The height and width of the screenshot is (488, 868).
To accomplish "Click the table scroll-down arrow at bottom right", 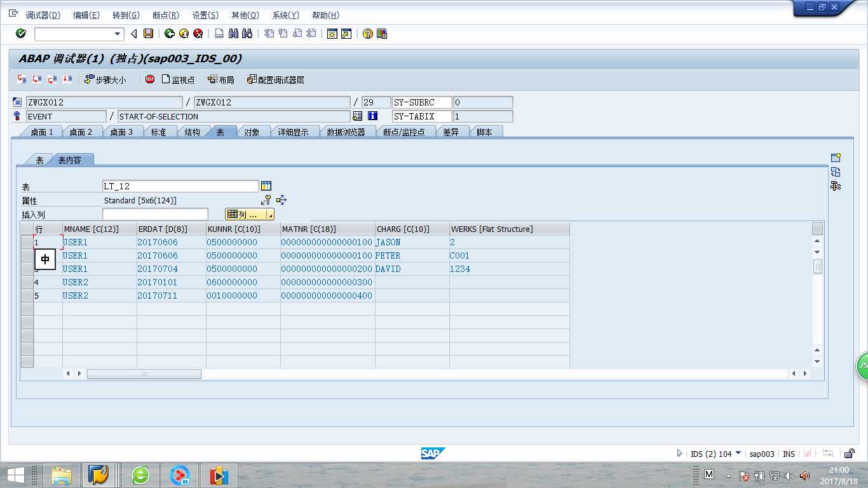I will (x=817, y=362).
